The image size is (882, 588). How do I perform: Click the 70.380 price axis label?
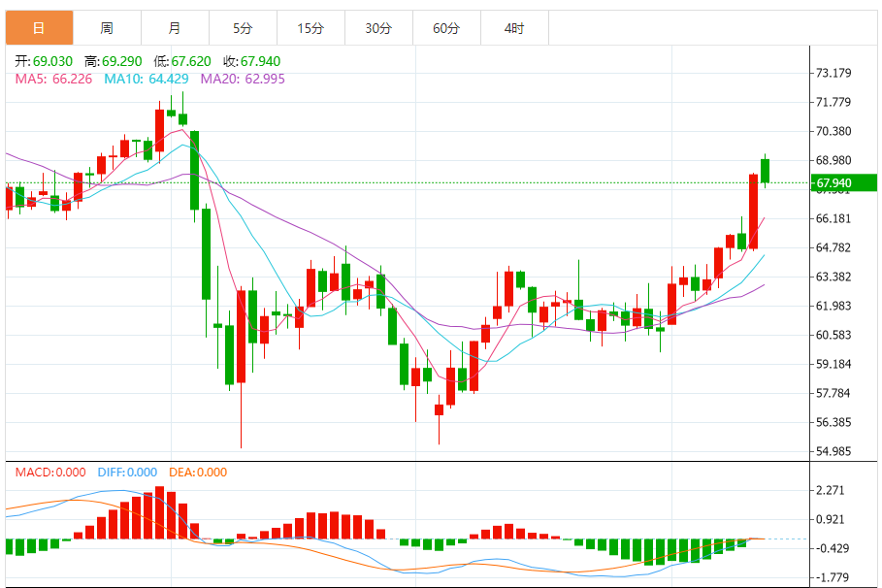(833, 131)
